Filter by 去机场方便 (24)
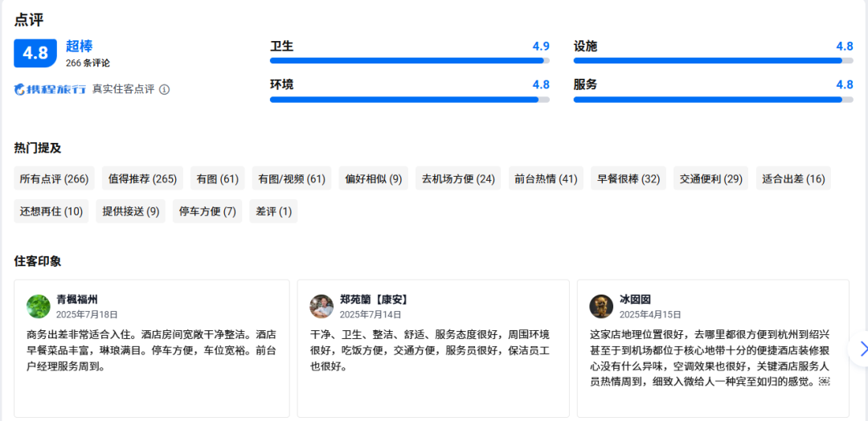868x421 pixels. pos(458,178)
